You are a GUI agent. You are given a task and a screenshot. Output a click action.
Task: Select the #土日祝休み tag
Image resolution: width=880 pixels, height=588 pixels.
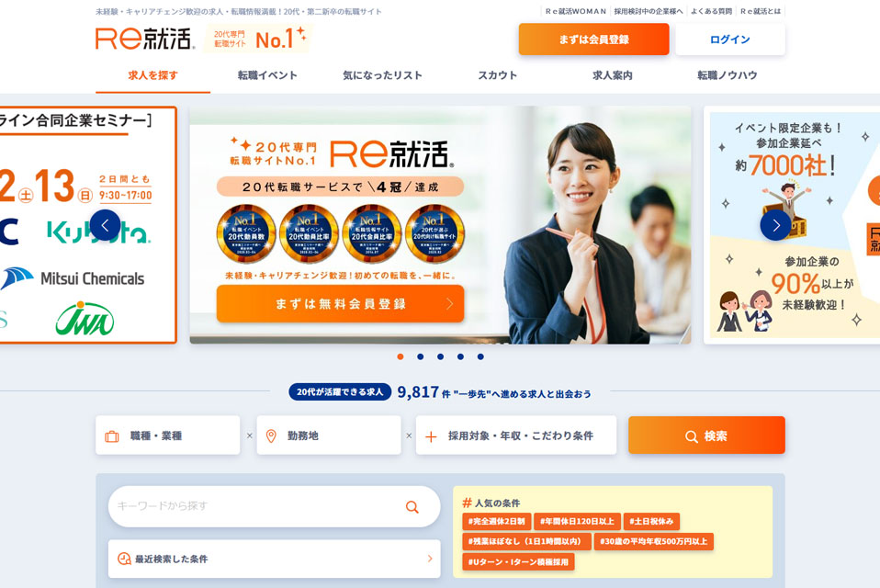pos(651,521)
